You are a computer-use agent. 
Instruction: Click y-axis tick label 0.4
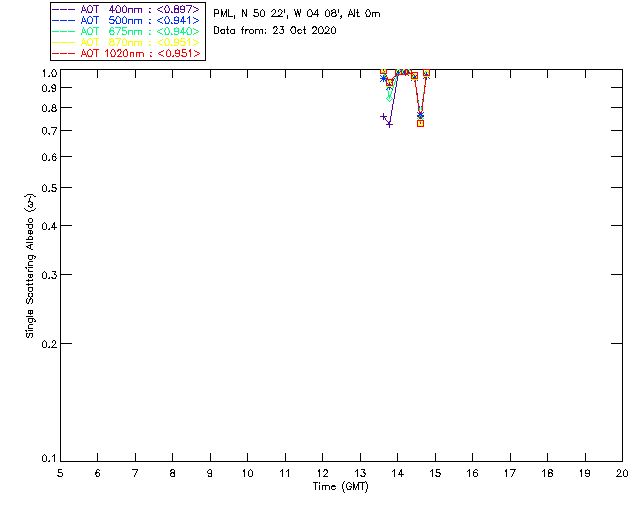49,226
